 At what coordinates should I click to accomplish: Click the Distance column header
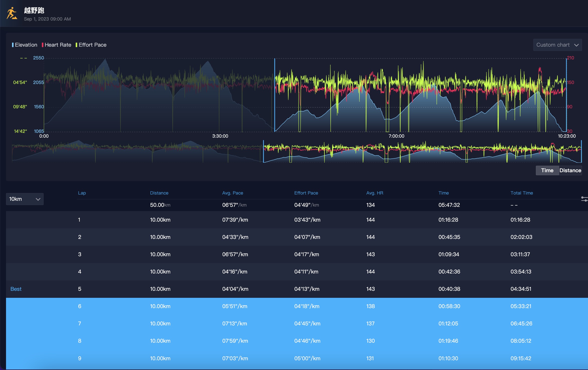[x=159, y=193]
